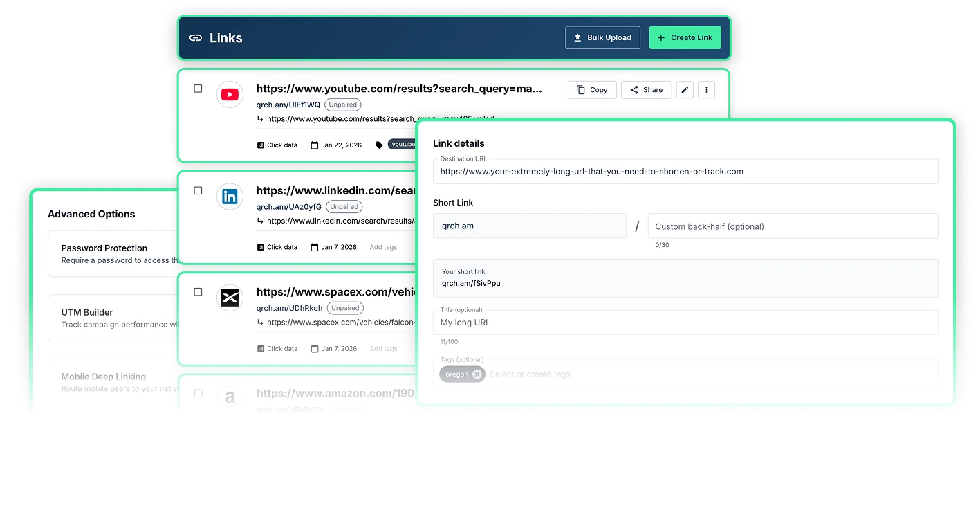
Task: Open the YouTube search results title link
Action: (399, 89)
